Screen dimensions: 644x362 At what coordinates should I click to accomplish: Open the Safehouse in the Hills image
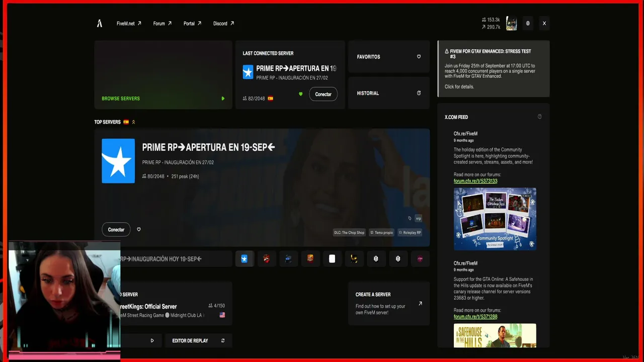click(495, 335)
